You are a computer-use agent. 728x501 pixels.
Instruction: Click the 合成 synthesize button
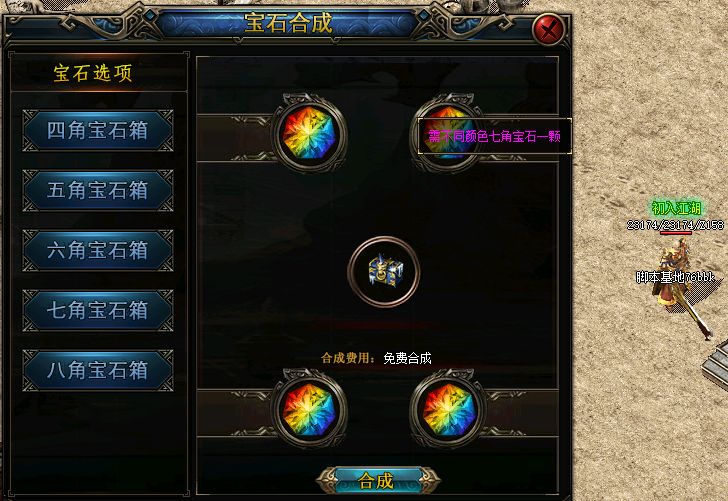(377, 481)
